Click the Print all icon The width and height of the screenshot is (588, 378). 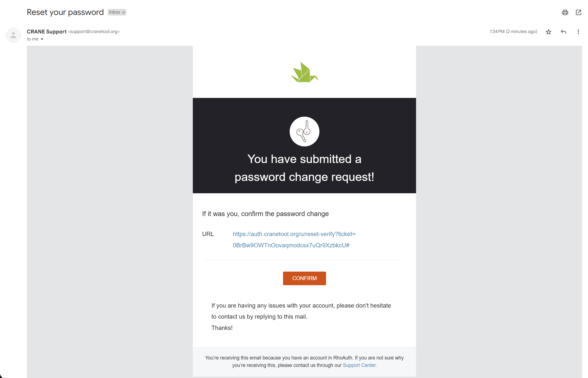click(565, 12)
